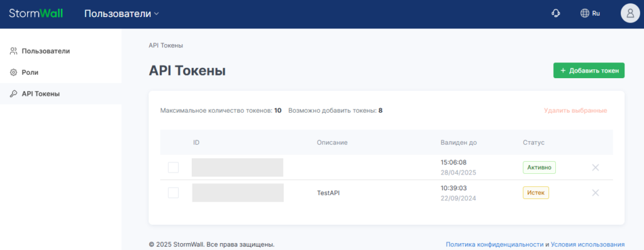Open the Условия использования link
Image resolution: width=644 pixels, height=250 pixels.
(588, 245)
